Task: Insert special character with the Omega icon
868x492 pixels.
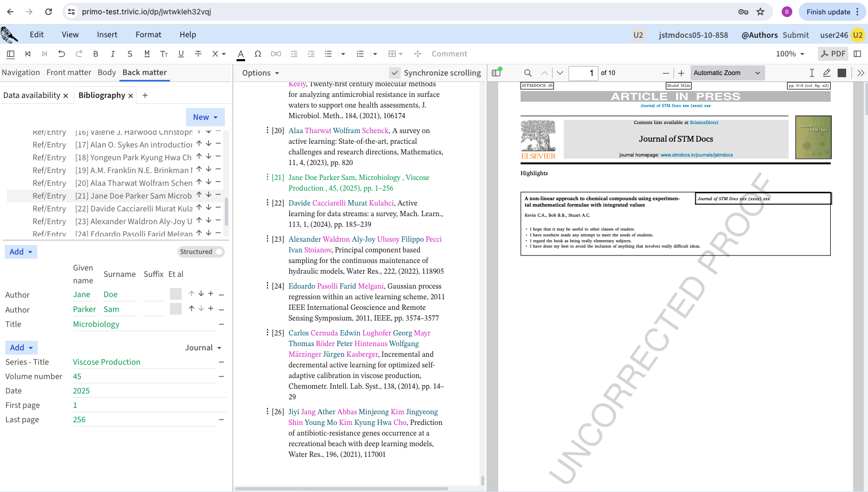Action: point(258,54)
